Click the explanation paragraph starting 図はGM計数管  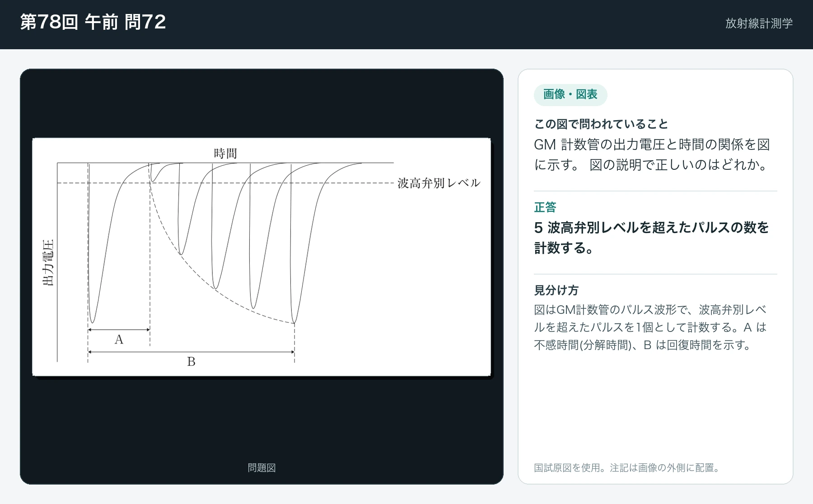tap(650, 327)
